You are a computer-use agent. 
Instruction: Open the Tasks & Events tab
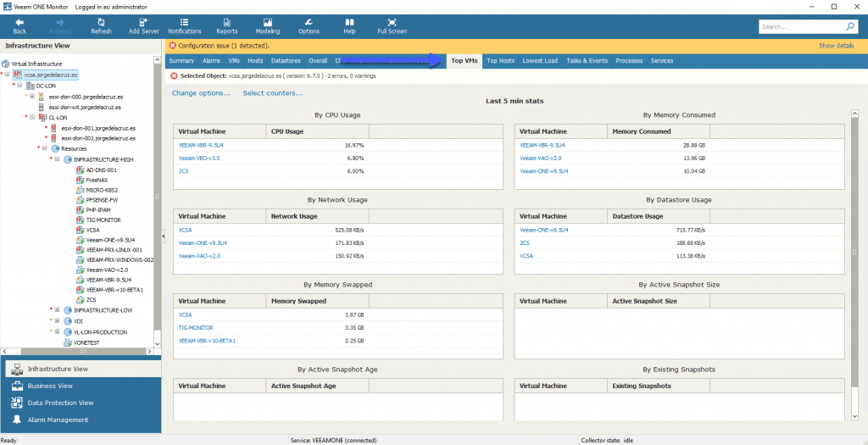(x=587, y=61)
